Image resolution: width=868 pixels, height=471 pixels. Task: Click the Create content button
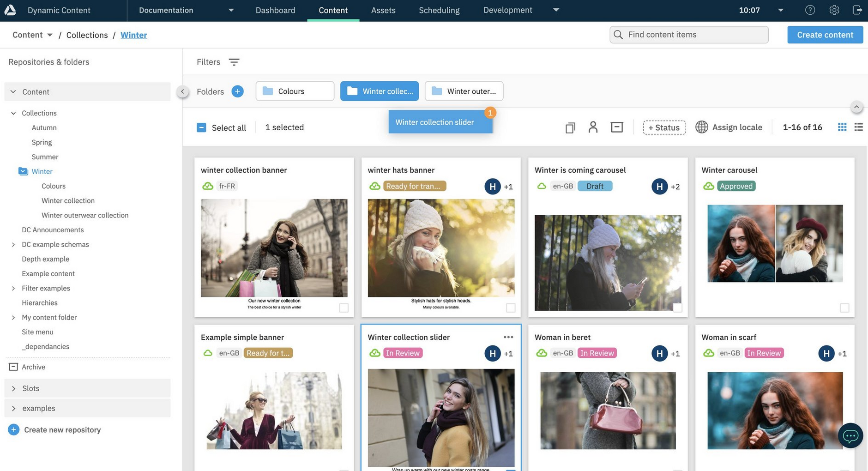825,35
